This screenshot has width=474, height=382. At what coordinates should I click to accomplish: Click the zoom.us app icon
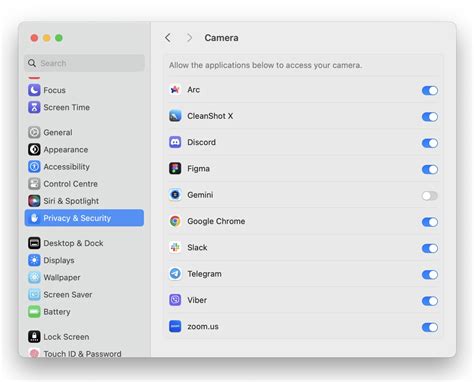point(175,327)
